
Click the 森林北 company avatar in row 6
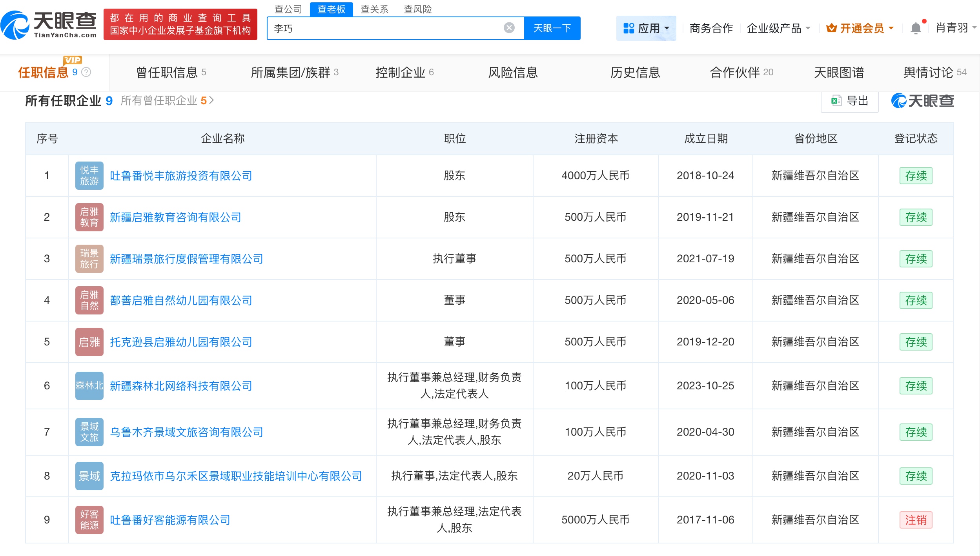pyautogui.click(x=89, y=385)
